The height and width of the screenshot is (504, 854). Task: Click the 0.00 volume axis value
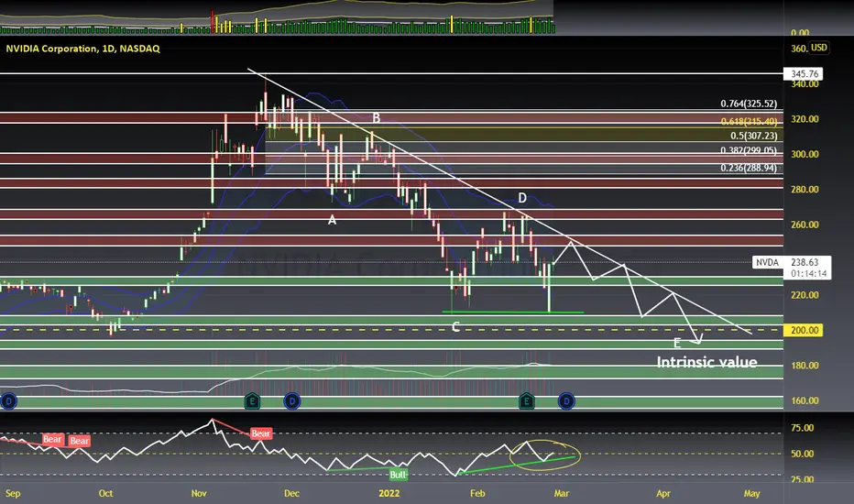[800, 33]
